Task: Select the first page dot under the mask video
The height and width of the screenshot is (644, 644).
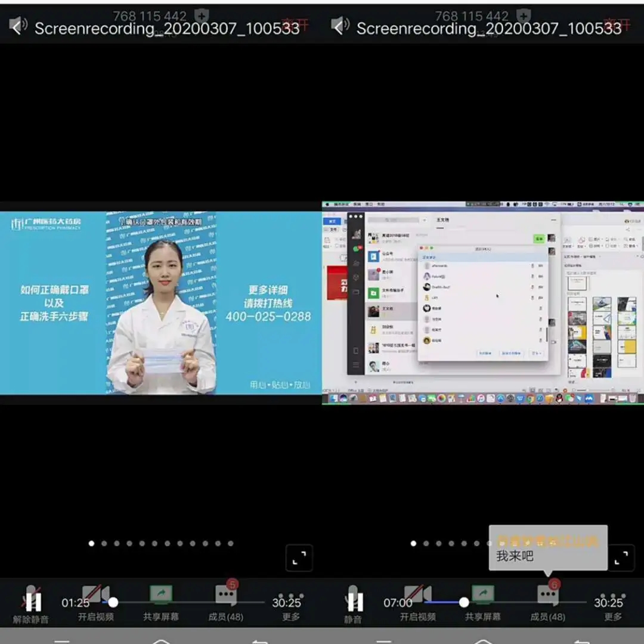Action: tap(91, 543)
